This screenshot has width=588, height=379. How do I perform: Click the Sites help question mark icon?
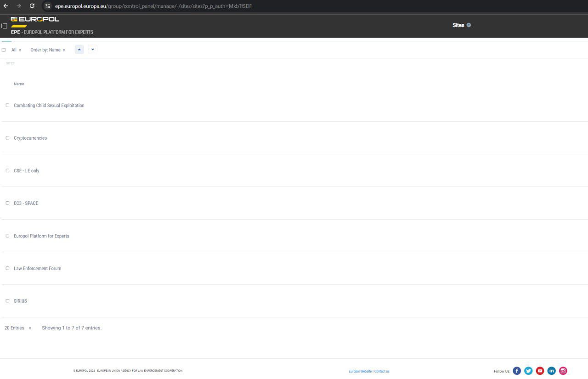coord(469,25)
